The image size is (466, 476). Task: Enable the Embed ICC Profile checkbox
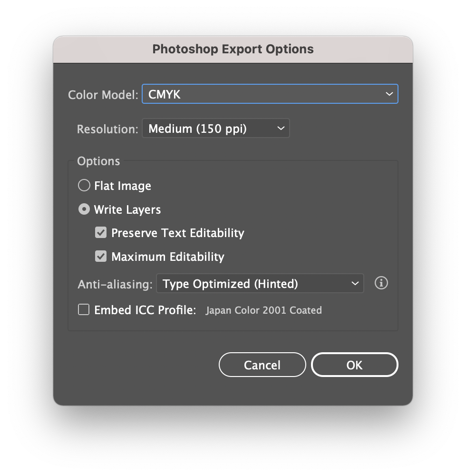(x=84, y=310)
